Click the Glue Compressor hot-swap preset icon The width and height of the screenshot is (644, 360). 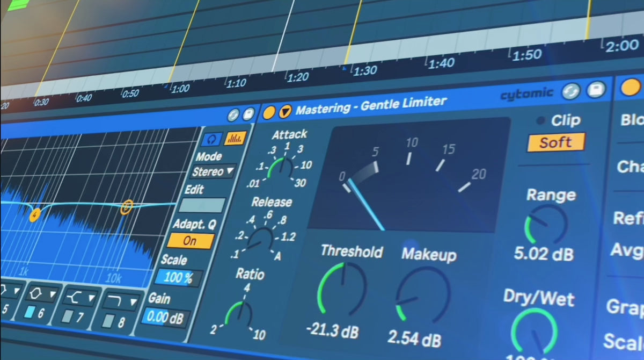572,92
